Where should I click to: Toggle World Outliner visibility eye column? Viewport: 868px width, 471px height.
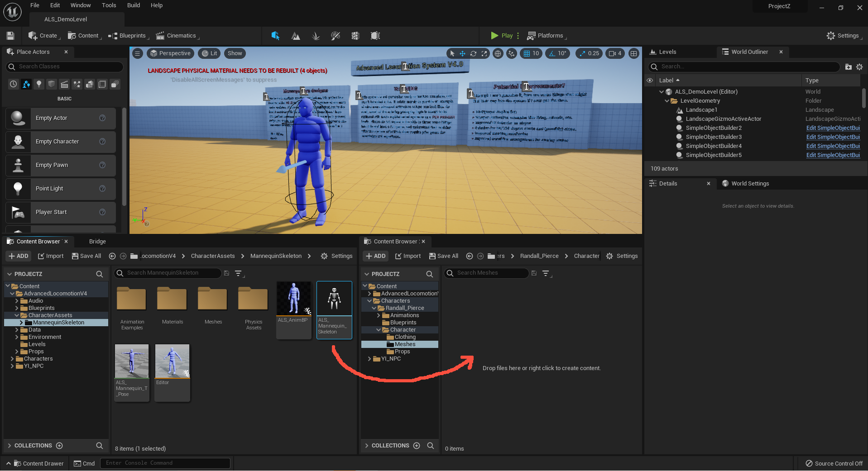[x=650, y=81]
